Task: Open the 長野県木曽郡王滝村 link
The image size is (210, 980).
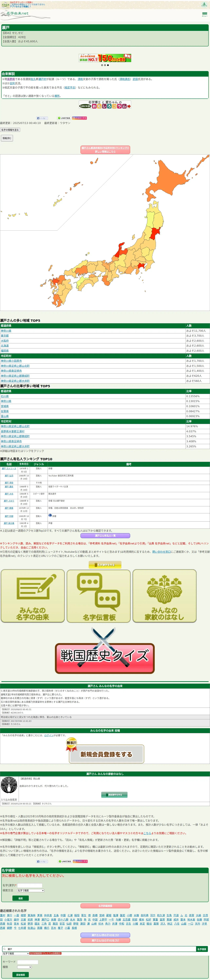Action: click(13, 431)
